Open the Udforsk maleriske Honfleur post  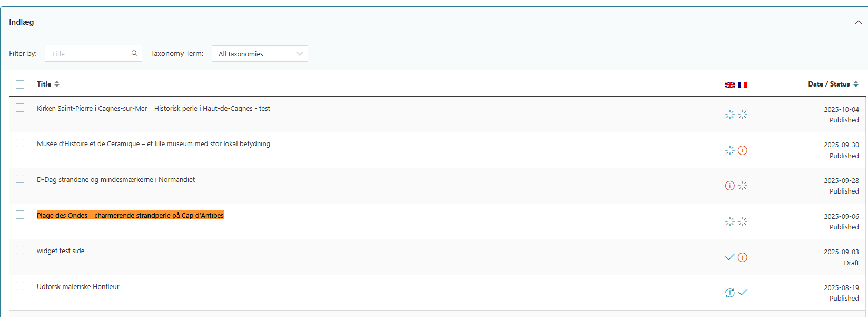coord(78,287)
